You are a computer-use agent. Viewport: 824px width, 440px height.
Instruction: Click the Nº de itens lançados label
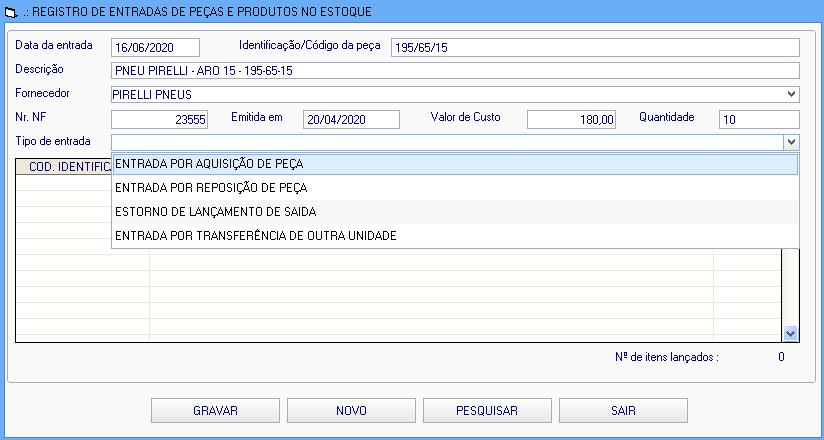click(666, 357)
